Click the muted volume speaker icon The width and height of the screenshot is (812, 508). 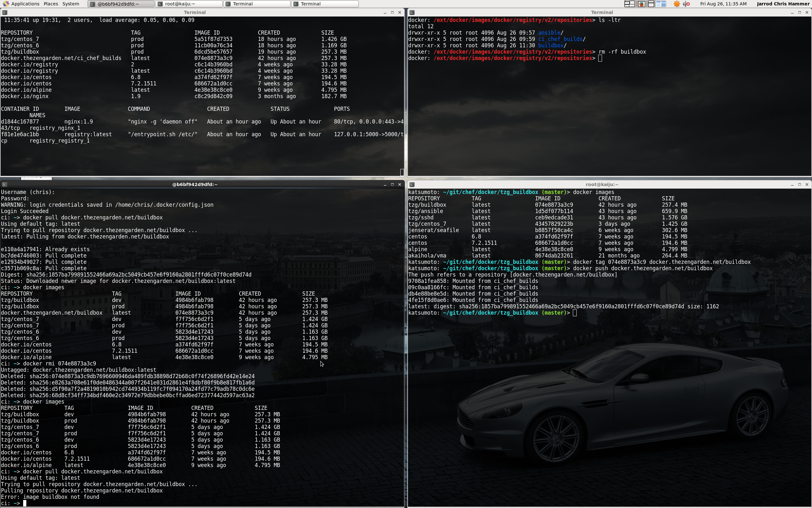(686, 4)
